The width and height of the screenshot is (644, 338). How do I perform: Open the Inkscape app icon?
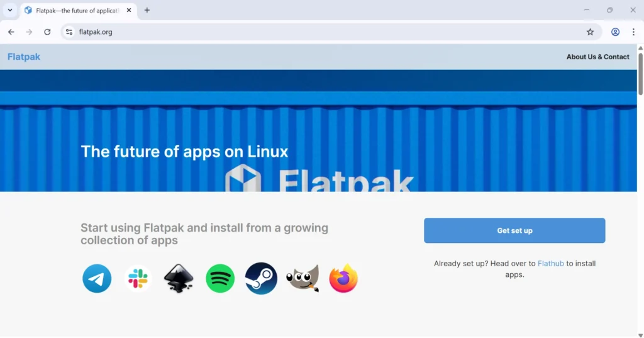(179, 278)
